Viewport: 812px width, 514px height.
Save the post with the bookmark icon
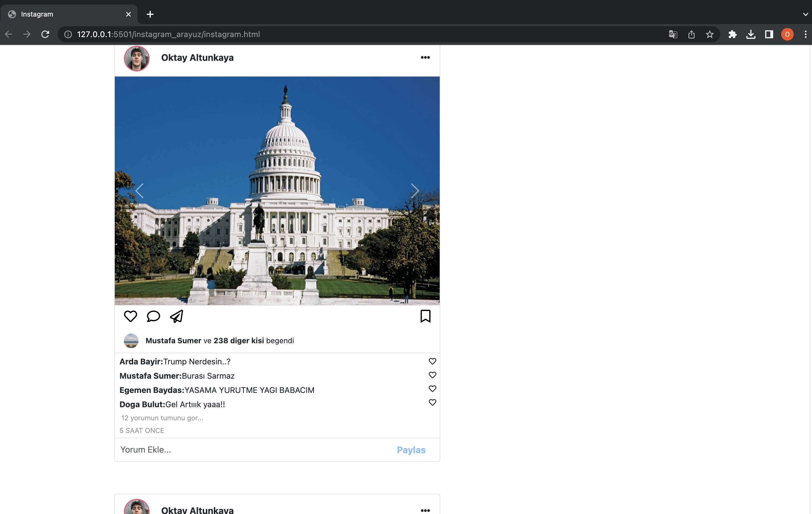click(x=425, y=316)
